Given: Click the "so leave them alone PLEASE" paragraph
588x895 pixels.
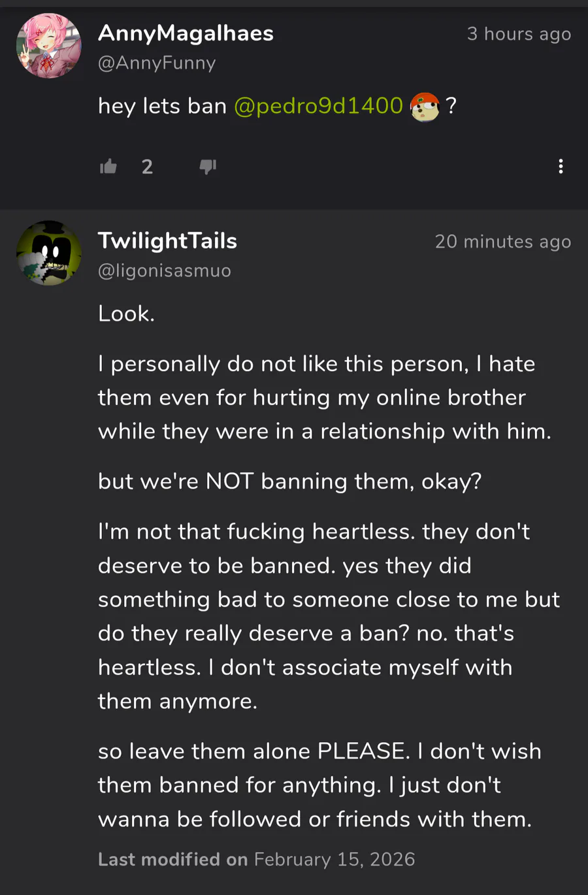Looking at the screenshot, I should tap(319, 785).
